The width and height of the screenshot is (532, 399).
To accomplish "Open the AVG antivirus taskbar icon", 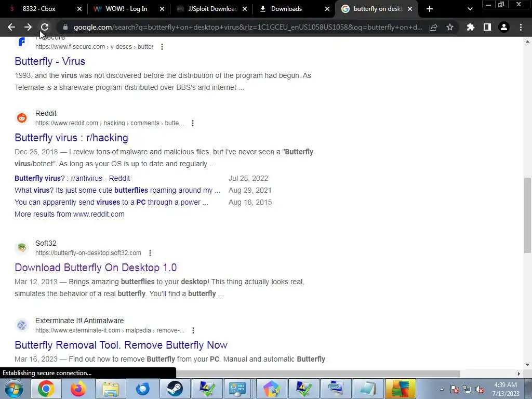I will coord(401,389).
